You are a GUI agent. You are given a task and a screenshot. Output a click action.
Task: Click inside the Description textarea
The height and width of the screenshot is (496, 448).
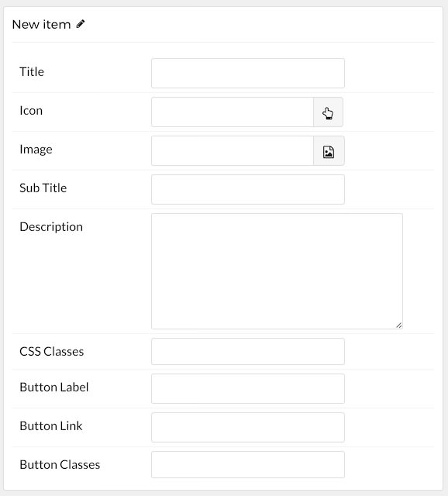point(277,271)
